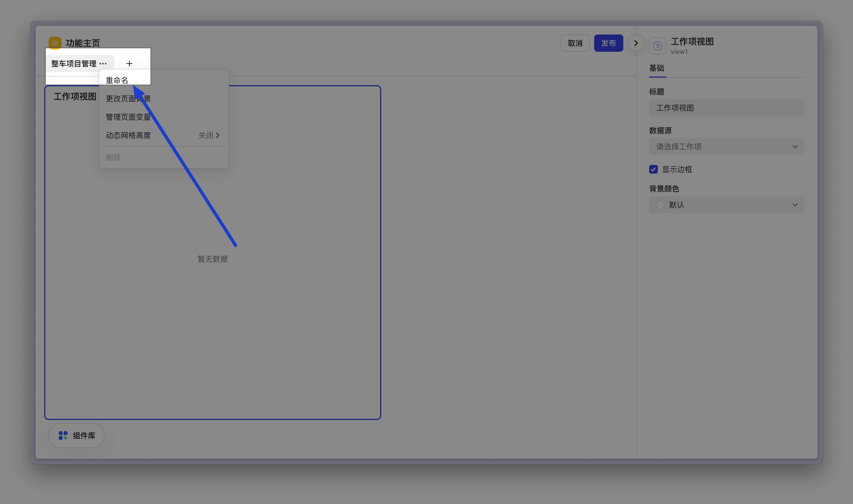This screenshot has height=504, width=853.
Task: Add a new page with plus icon
Action: [x=129, y=64]
